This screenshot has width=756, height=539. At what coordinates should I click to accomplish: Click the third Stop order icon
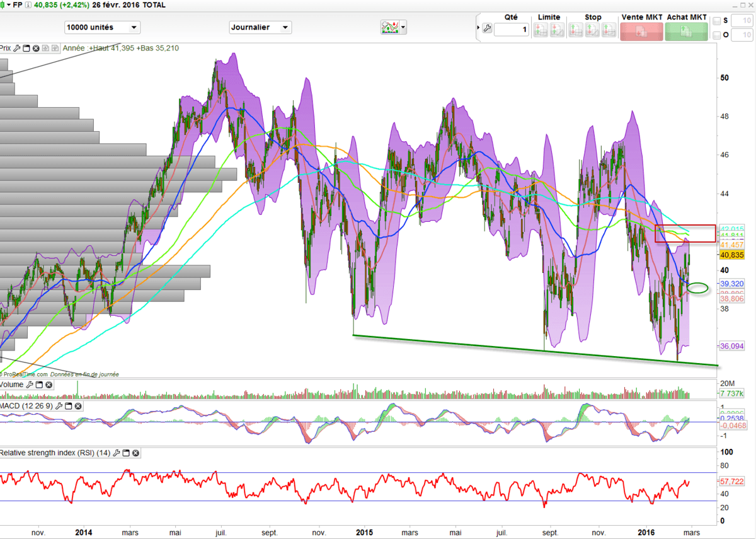609,30
